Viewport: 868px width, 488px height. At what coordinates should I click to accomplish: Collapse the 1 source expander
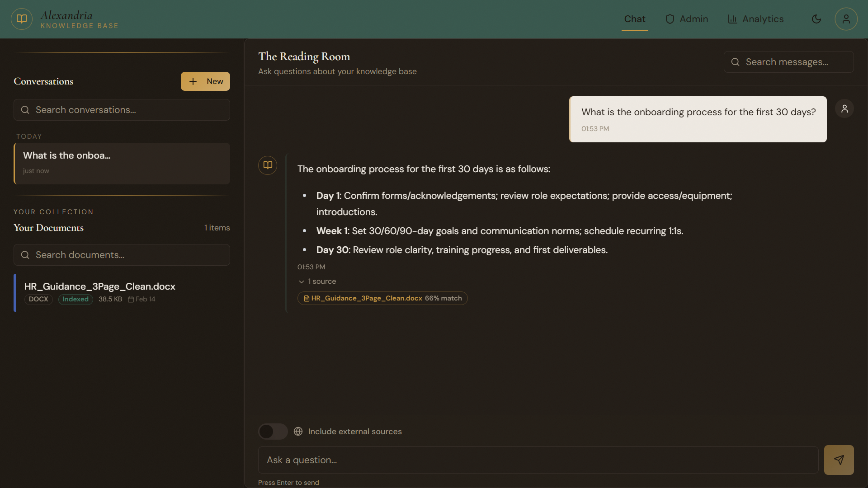[317, 282]
